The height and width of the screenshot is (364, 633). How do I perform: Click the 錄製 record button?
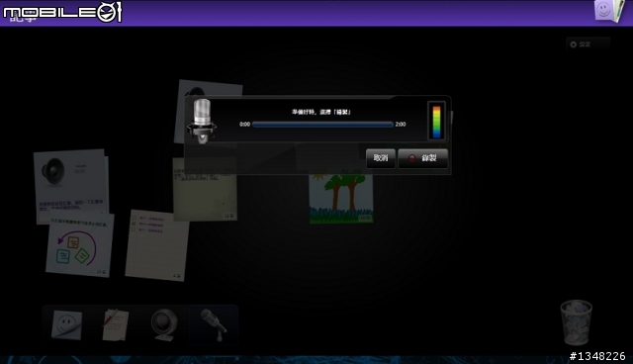[422, 158]
